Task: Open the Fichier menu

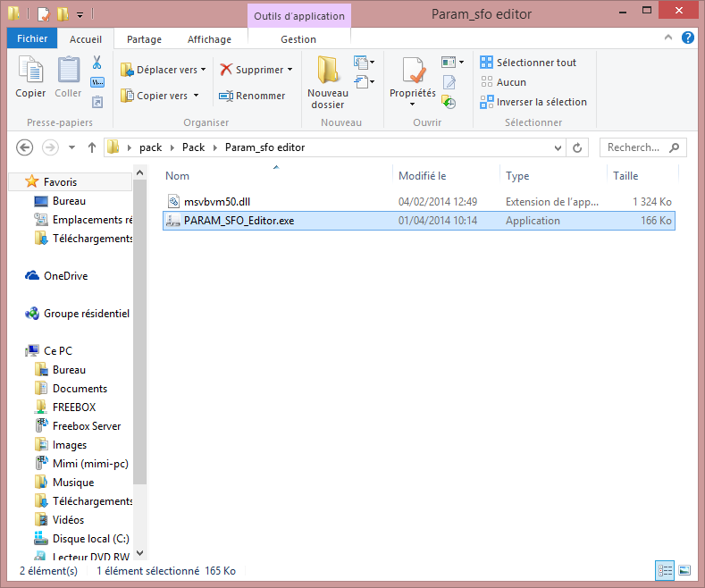Action: (x=32, y=38)
